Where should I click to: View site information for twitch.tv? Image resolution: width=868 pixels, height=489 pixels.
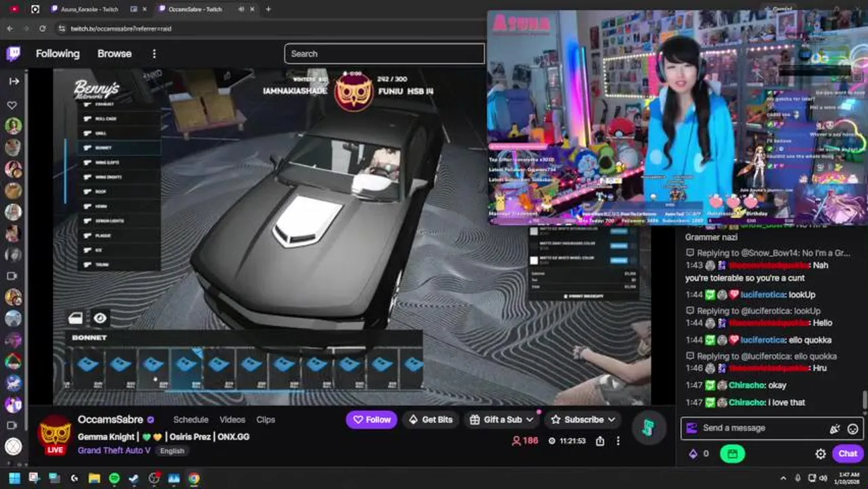[62, 29]
